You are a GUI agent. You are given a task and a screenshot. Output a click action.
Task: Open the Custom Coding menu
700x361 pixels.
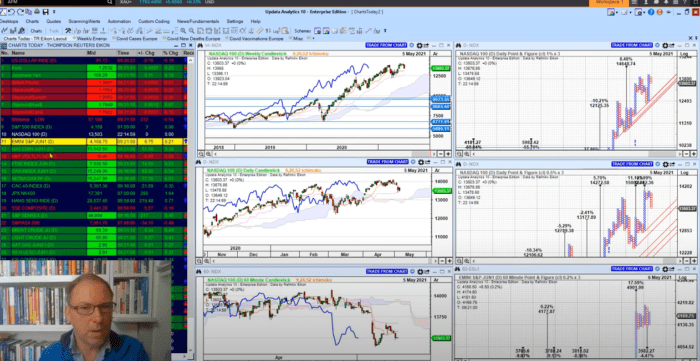point(154,21)
